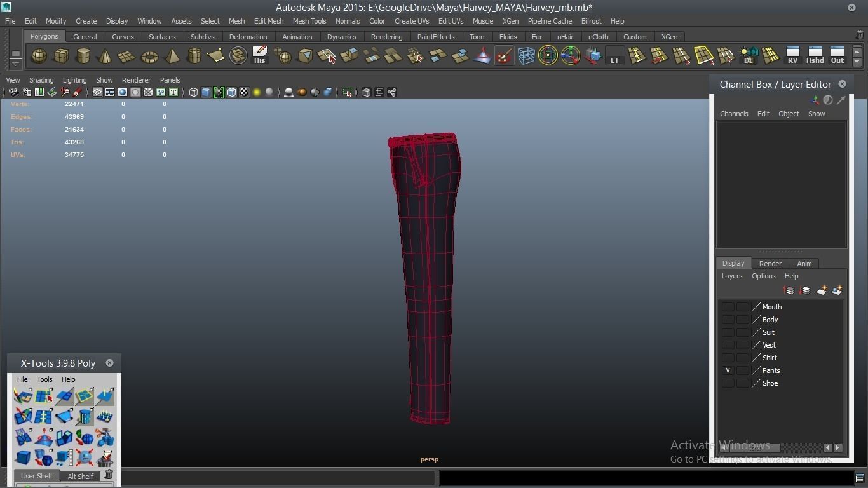The image size is (868, 488).
Task: Switch to the Render layer tab
Action: (x=770, y=264)
